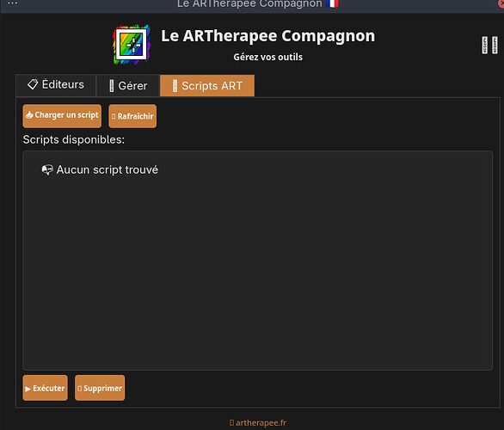Run the script with the Exécuter button

46,388
